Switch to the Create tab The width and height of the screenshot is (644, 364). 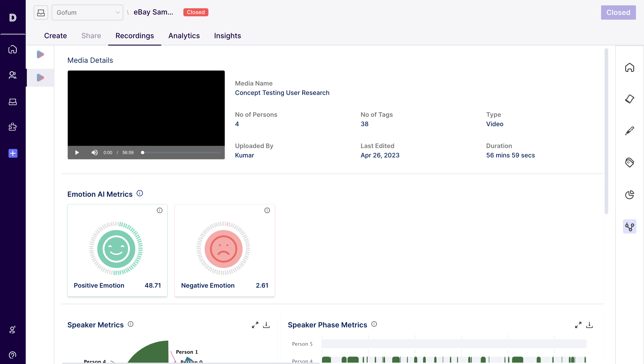[55, 36]
